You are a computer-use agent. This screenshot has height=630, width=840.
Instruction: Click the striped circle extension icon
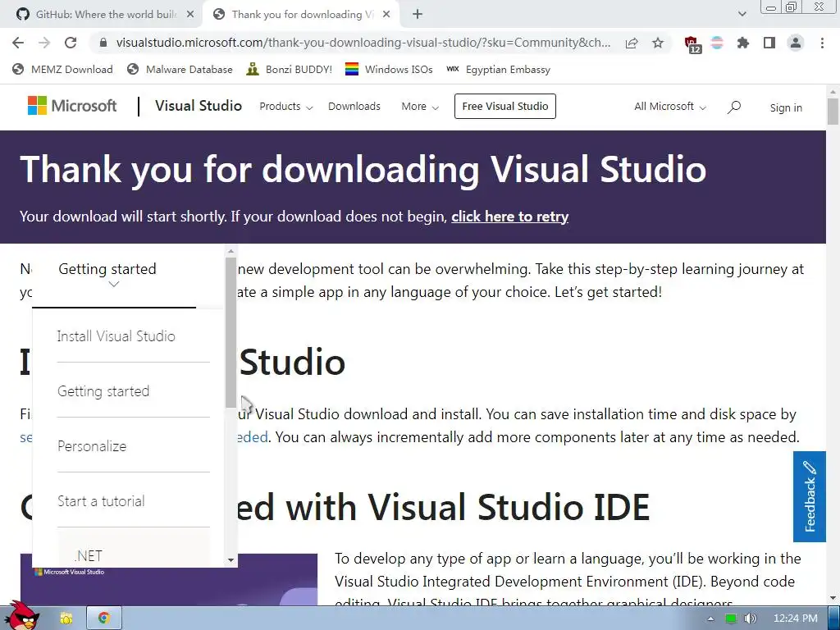(717, 43)
